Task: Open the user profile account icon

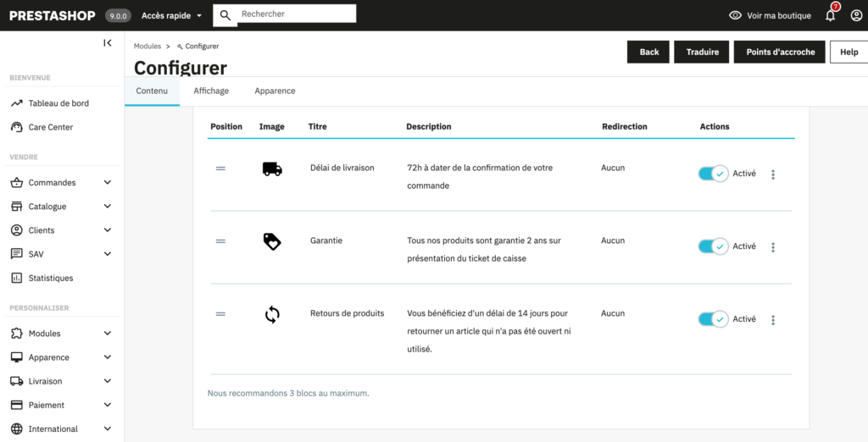Action: click(x=855, y=15)
